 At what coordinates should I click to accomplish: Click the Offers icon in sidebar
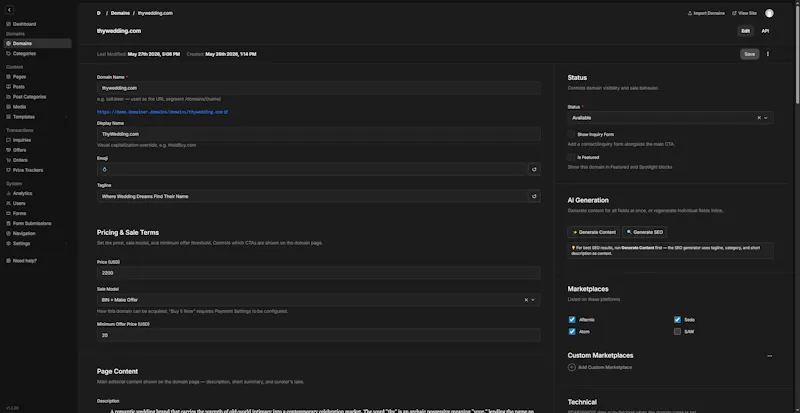tap(8, 150)
